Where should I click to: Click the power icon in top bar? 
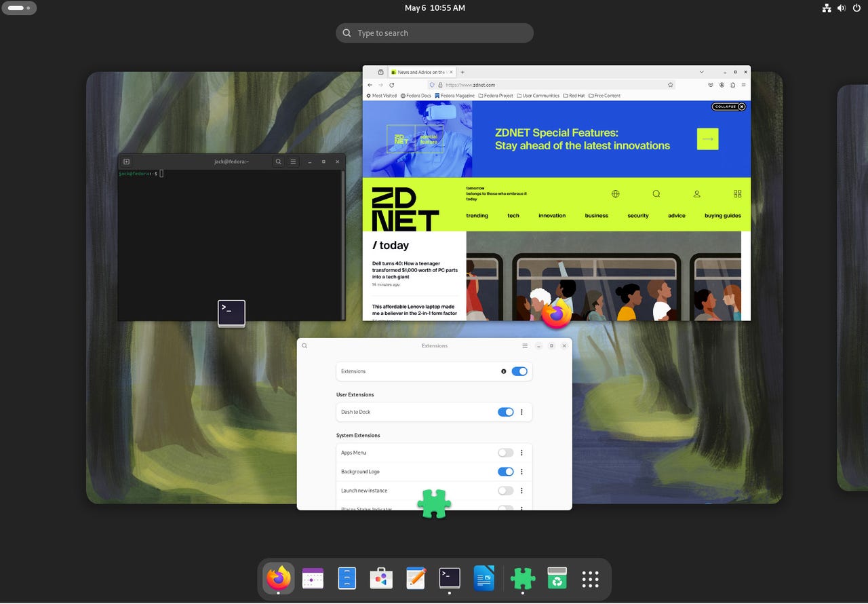[x=856, y=8]
